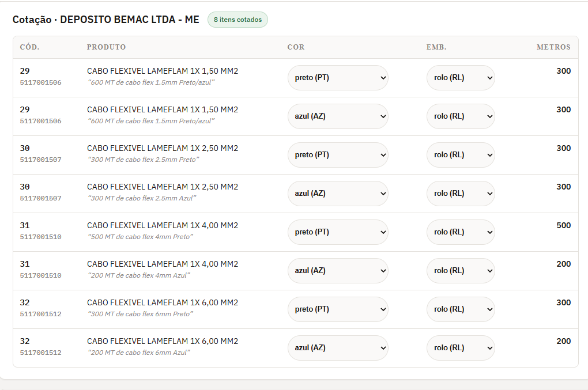Open the preto color dropdown for the 1,50 MM2 cable
The height and width of the screenshot is (390, 588).
click(x=338, y=78)
